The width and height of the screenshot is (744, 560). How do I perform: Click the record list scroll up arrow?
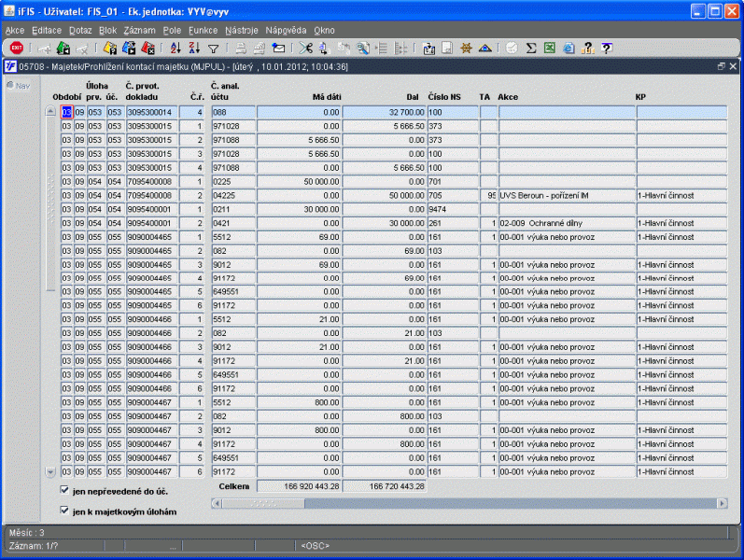50,111
